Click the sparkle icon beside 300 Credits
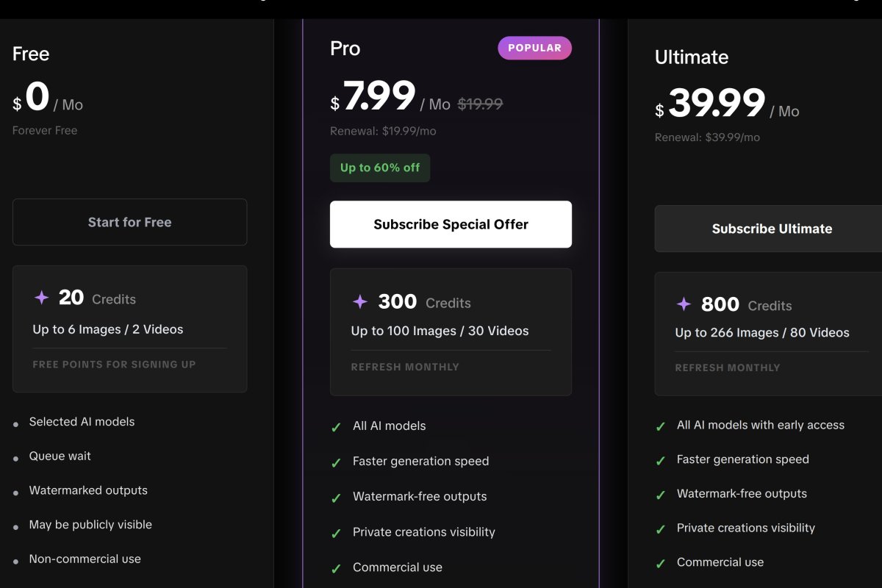Screen dimensions: 882x588 coord(359,301)
